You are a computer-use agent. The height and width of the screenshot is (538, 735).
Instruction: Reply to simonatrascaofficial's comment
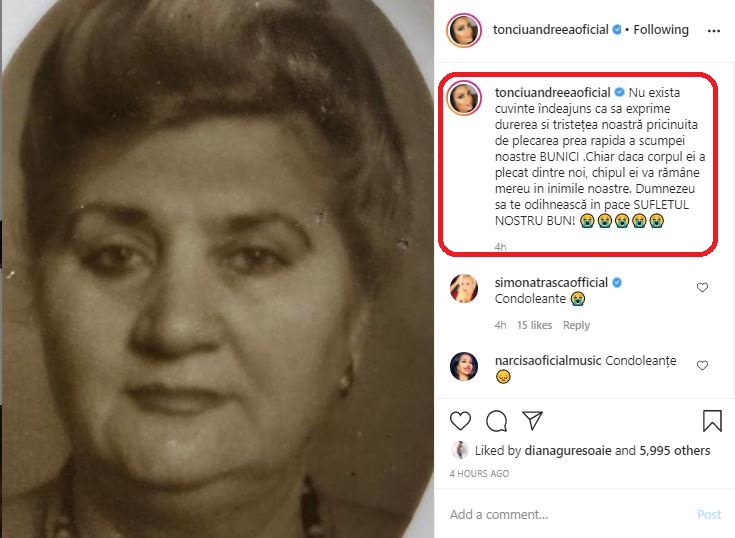(x=576, y=325)
